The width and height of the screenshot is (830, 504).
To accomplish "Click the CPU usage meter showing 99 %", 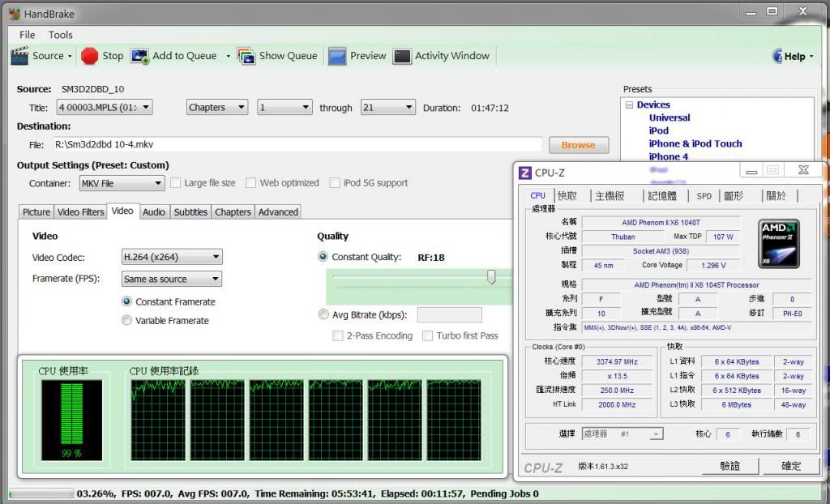I will click(72, 420).
